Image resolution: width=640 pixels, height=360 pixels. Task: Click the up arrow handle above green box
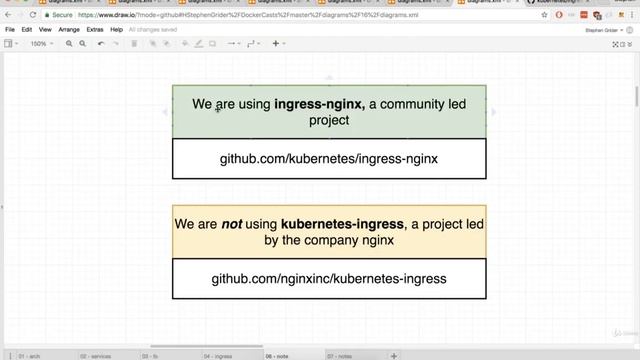point(329,78)
